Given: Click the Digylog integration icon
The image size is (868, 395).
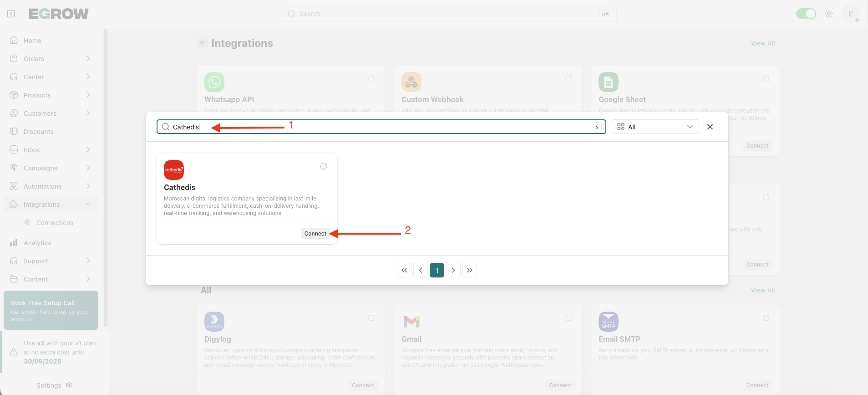Looking at the screenshot, I should click(x=214, y=322).
